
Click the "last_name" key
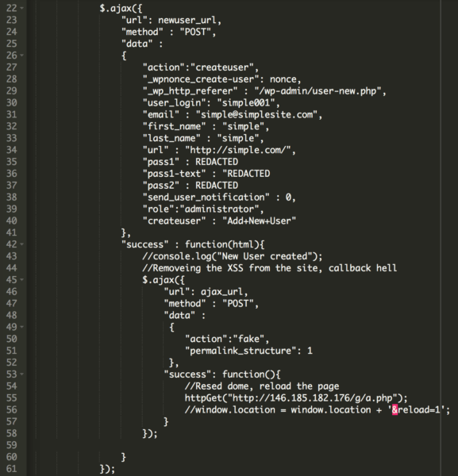[x=171, y=138]
